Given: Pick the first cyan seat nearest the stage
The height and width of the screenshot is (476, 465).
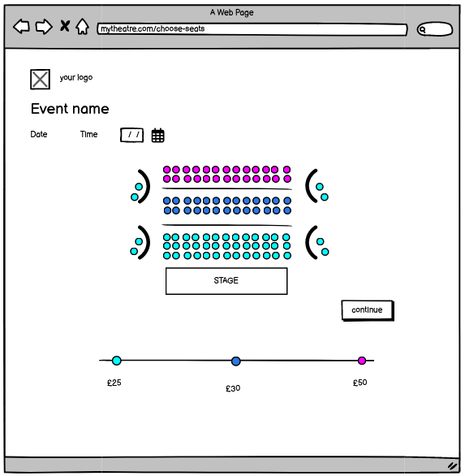Looking at the screenshot, I should click(x=167, y=256).
